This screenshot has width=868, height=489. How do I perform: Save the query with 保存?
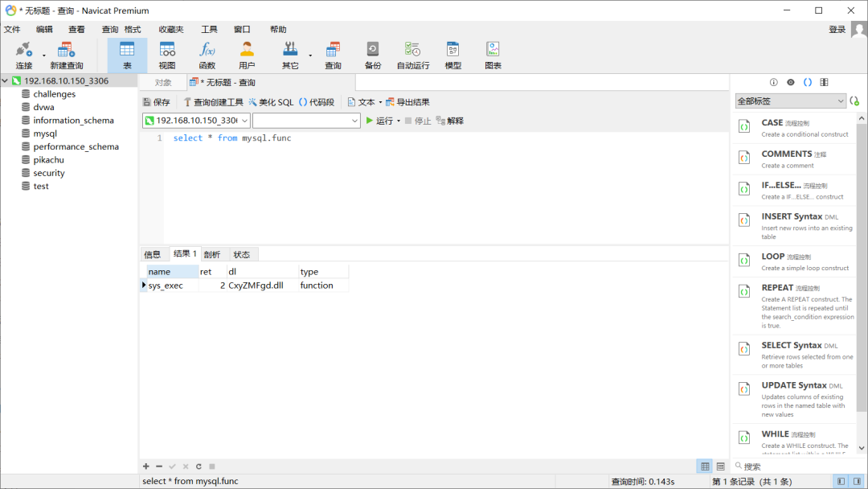(157, 102)
